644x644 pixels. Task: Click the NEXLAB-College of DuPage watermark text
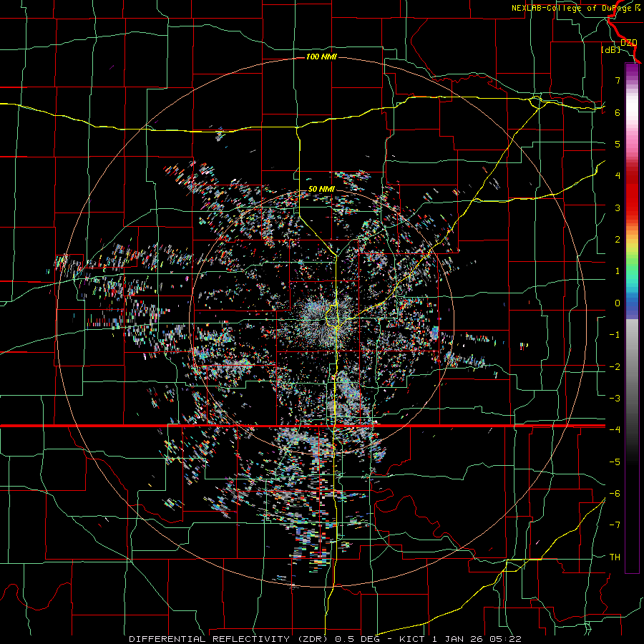pyautogui.click(x=575, y=8)
